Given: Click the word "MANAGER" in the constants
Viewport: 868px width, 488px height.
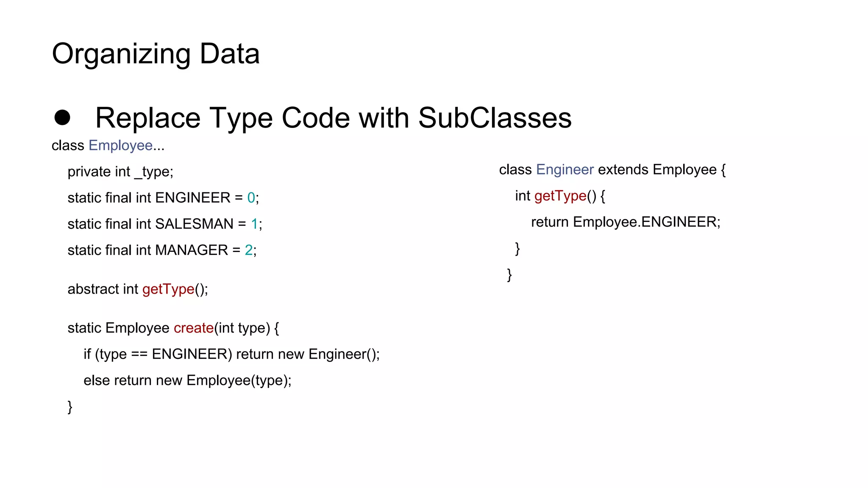Looking at the screenshot, I should (192, 250).
